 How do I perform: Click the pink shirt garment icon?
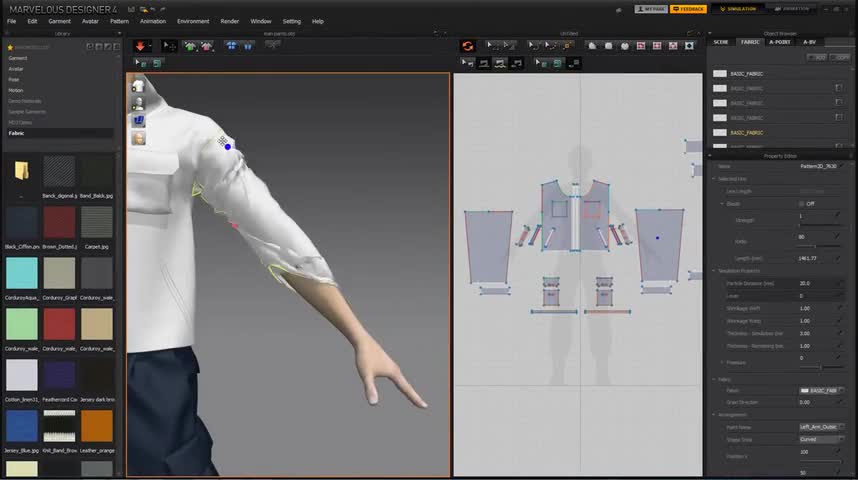(x=206, y=46)
